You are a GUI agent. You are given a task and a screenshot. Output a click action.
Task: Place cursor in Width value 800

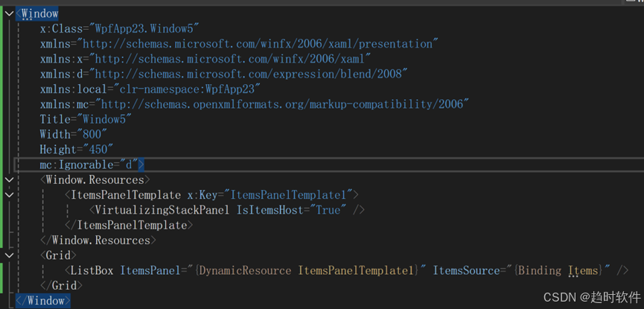coord(93,134)
